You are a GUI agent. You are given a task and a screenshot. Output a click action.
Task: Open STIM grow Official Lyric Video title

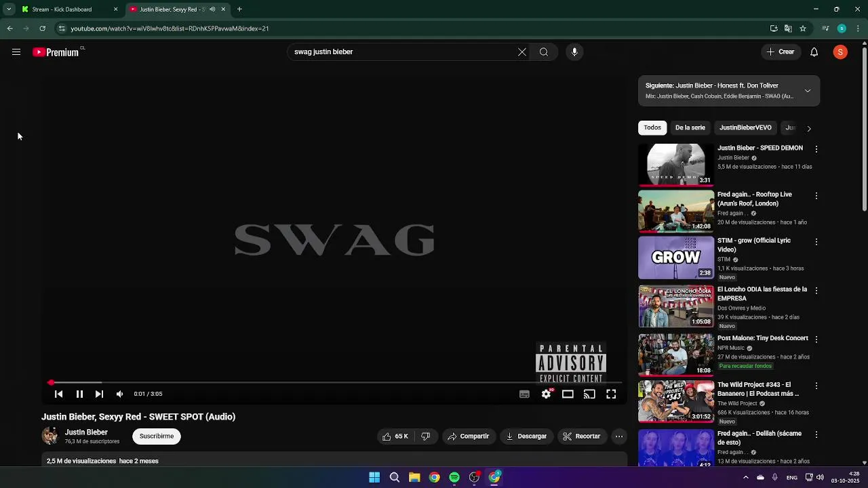pyautogui.click(x=754, y=245)
